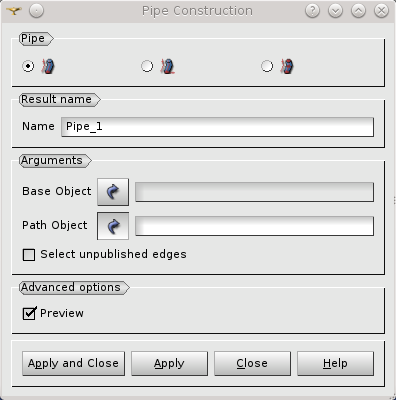Click the middle pipe type icon

[167, 66]
